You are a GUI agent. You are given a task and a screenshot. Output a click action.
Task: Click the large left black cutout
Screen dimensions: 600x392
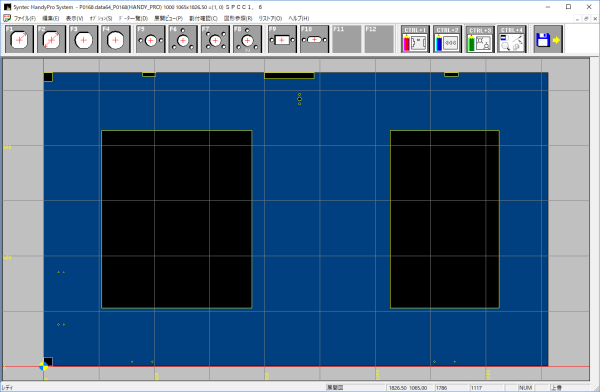[177, 219]
